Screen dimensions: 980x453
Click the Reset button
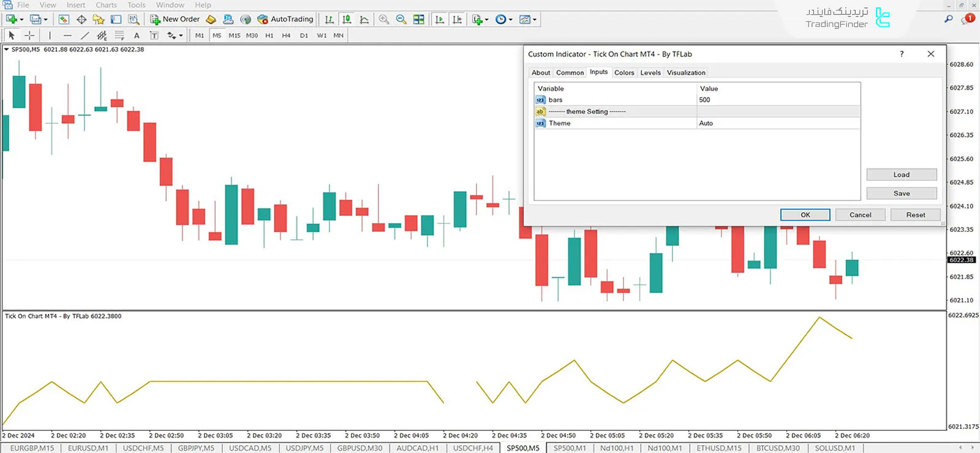916,215
